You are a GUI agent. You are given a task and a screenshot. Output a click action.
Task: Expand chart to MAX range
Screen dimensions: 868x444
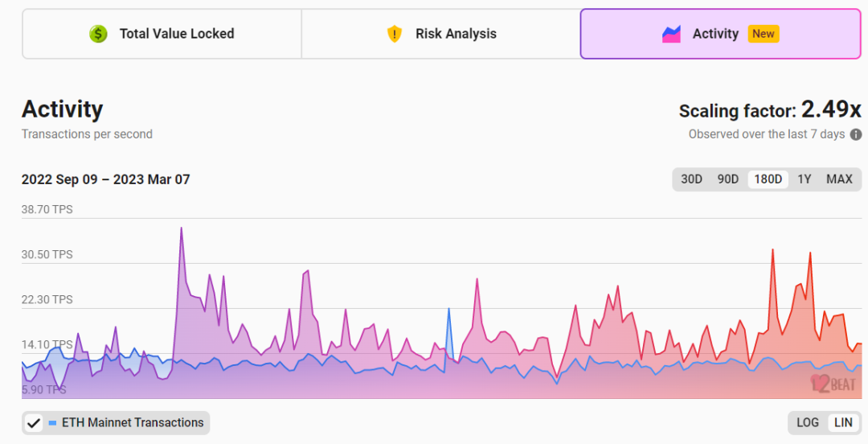click(x=839, y=179)
